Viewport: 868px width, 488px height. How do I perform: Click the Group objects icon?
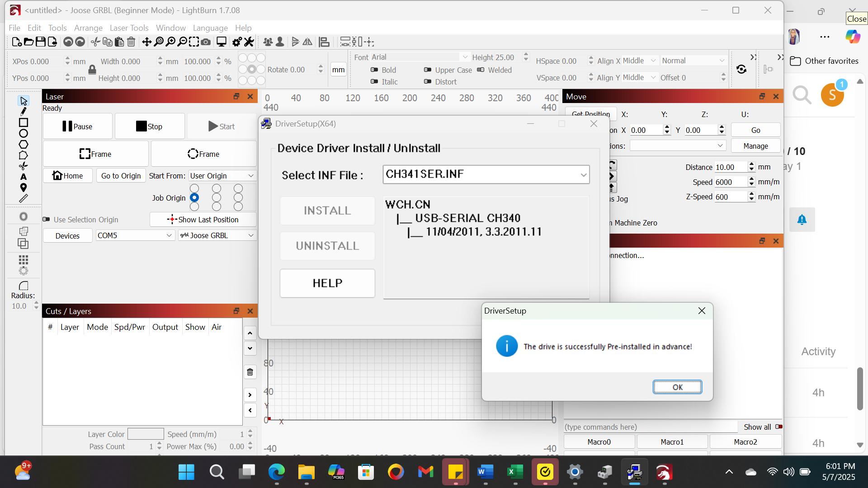(268, 42)
